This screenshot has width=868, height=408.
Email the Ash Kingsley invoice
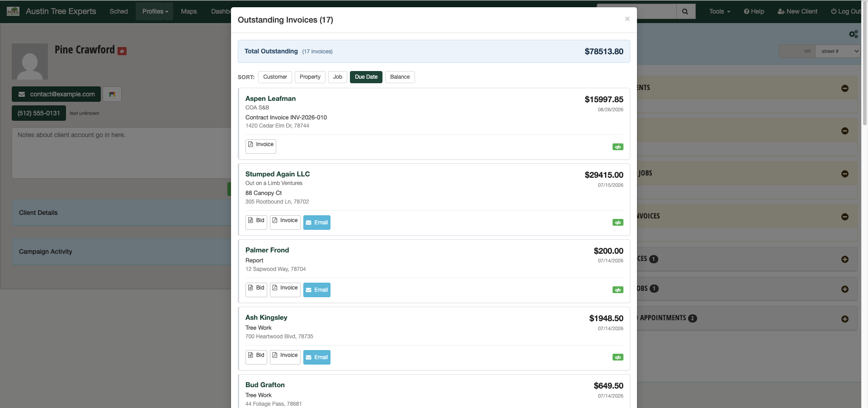(x=317, y=357)
